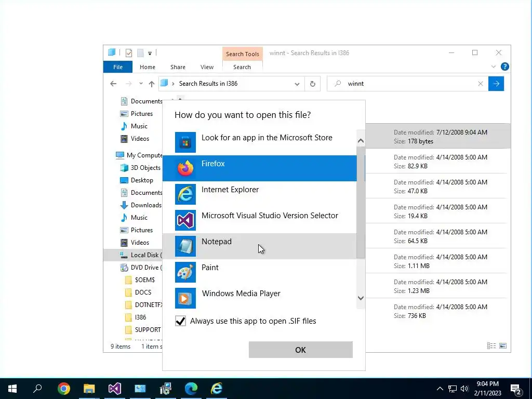Show hidden system tray icons
The height and width of the screenshot is (399, 532).
[440, 389]
